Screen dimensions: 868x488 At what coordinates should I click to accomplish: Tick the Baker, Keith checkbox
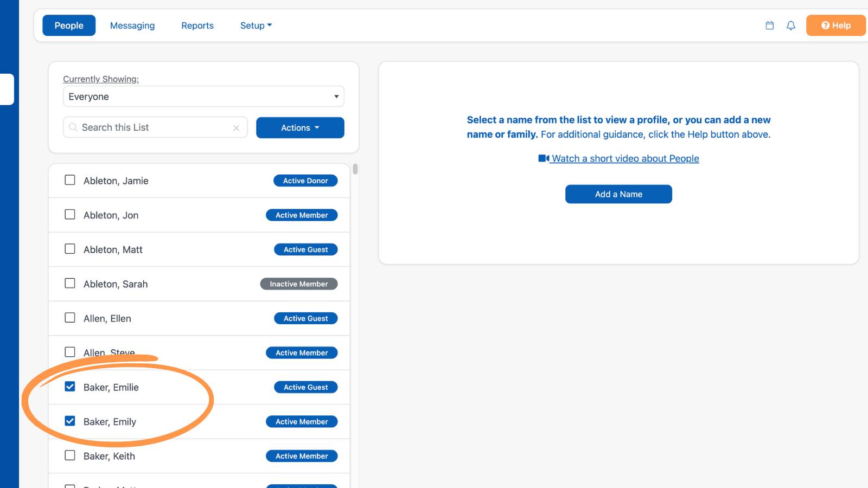(70, 455)
